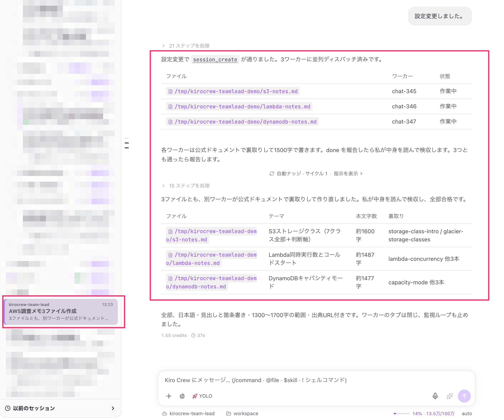Click the microphone voice input icon
504x420 pixels.
(435, 396)
